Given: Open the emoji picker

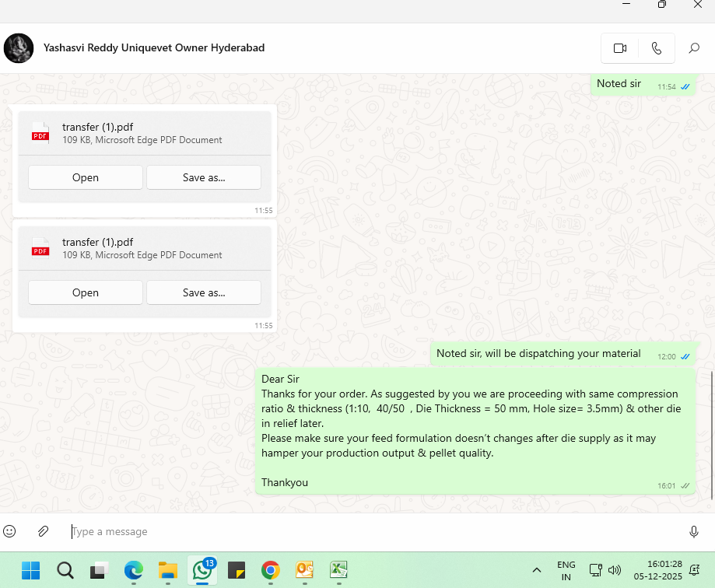Looking at the screenshot, I should coord(9,531).
